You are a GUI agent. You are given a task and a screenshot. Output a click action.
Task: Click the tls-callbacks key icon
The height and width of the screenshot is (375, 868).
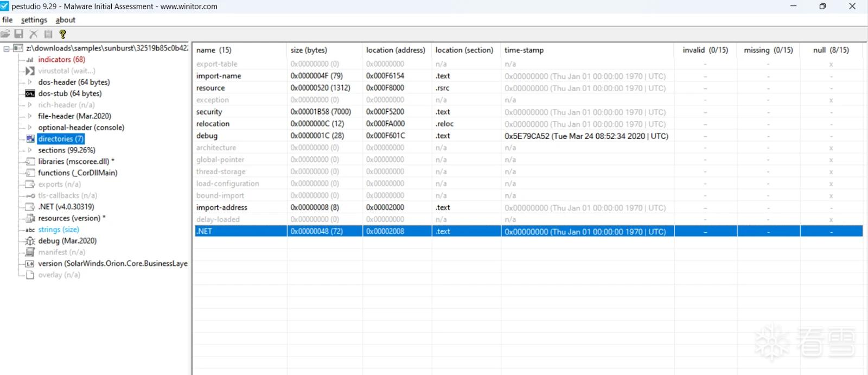coord(30,196)
